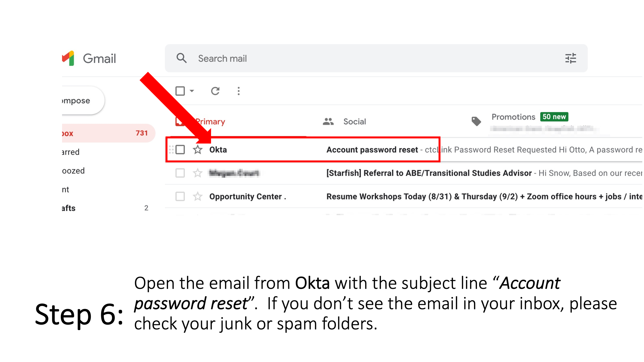
Task: Open the Starfish Referral email subject
Action: click(429, 173)
